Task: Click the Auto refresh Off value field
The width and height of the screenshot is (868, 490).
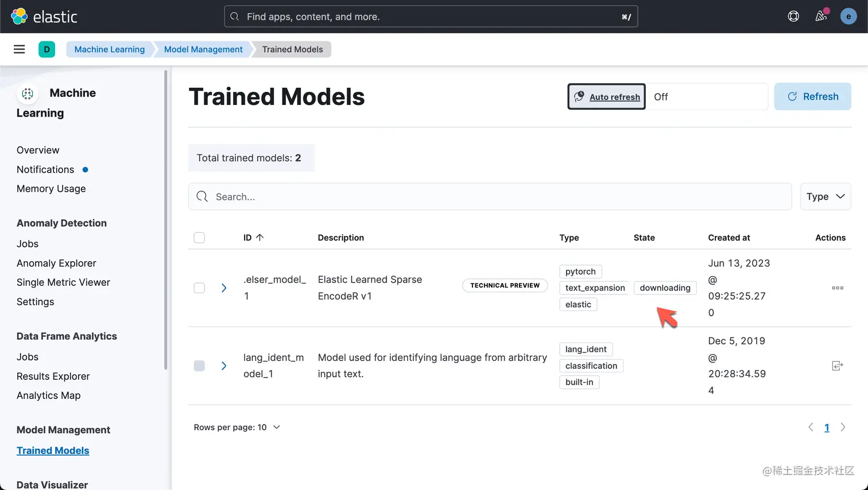Action: coord(707,97)
